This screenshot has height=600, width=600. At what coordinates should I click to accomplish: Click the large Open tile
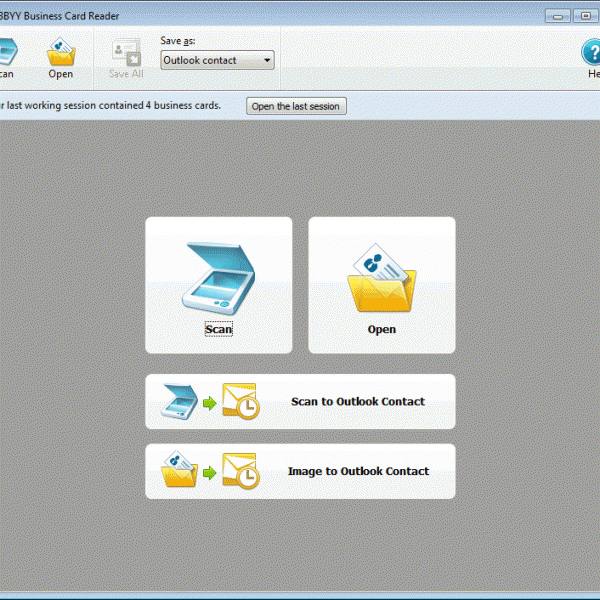click(x=382, y=285)
